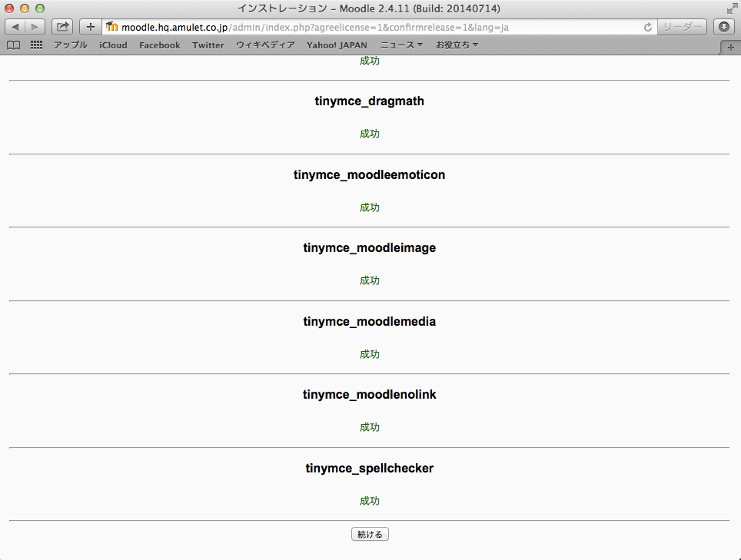Open the Facebook bookmark

(160, 45)
